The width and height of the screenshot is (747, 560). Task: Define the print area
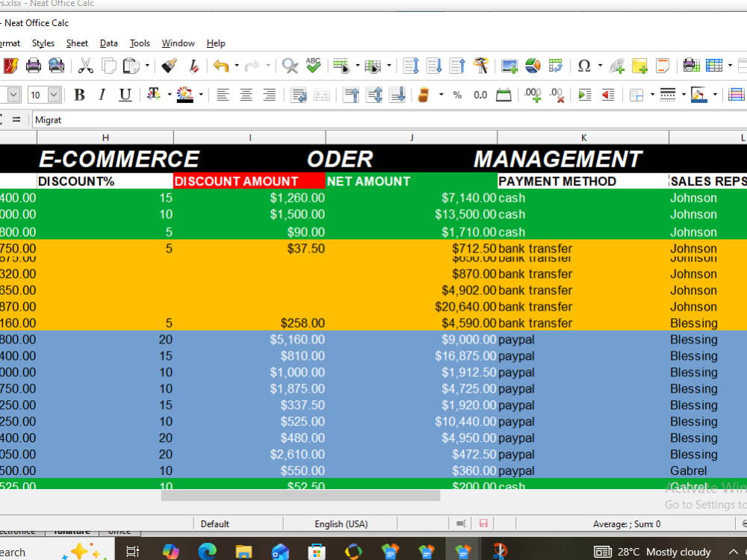691,65
